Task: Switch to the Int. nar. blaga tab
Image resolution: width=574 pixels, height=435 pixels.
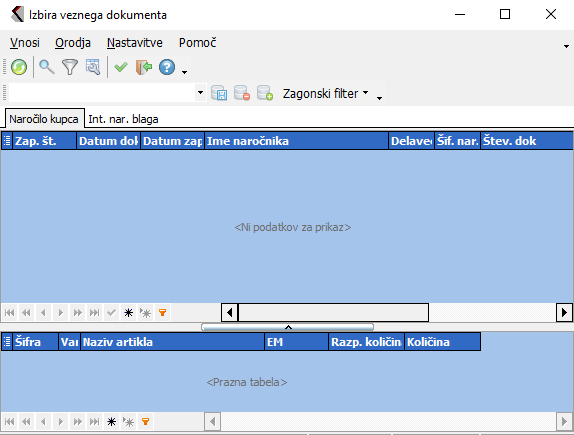Action: point(123,119)
